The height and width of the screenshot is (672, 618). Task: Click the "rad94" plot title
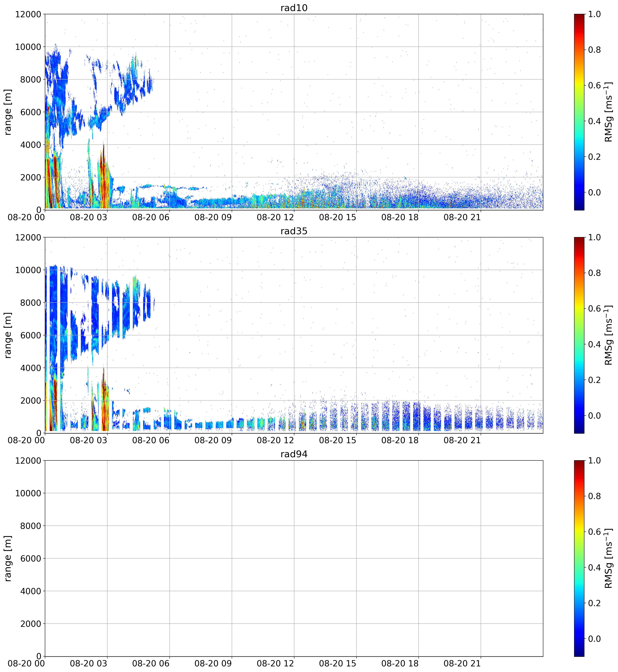pyautogui.click(x=294, y=454)
